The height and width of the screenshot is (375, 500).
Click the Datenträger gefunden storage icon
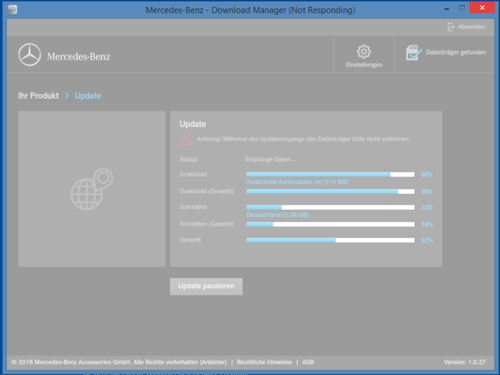click(x=414, y=53)
